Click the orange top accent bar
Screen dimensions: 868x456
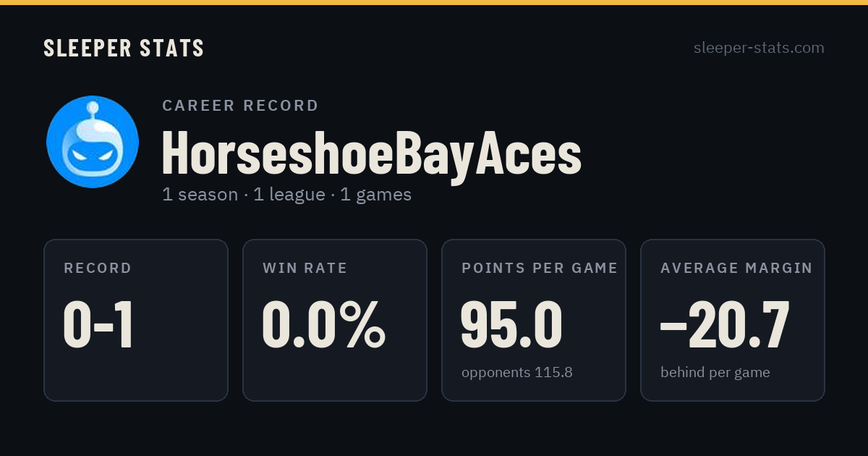(434, 2)
